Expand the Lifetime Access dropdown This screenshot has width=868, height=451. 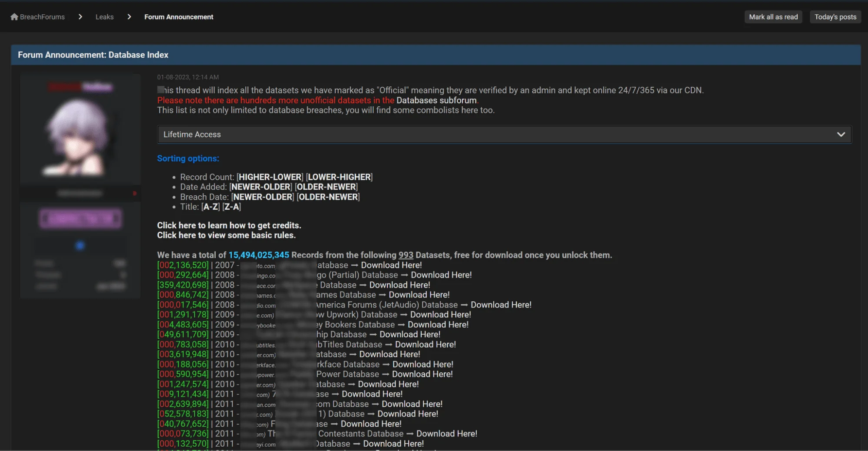[504, 135]
